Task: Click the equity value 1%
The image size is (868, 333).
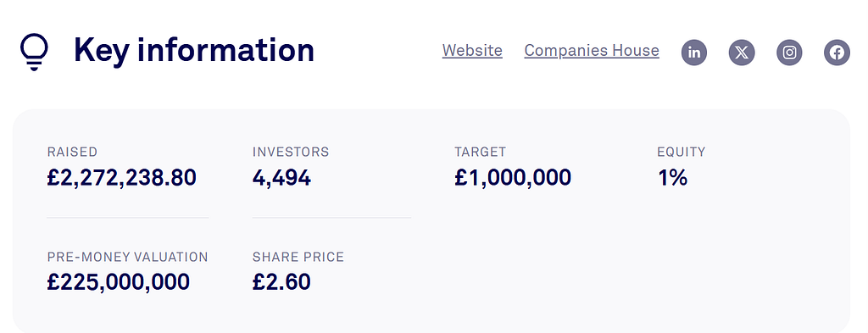Action: (672, 178)
